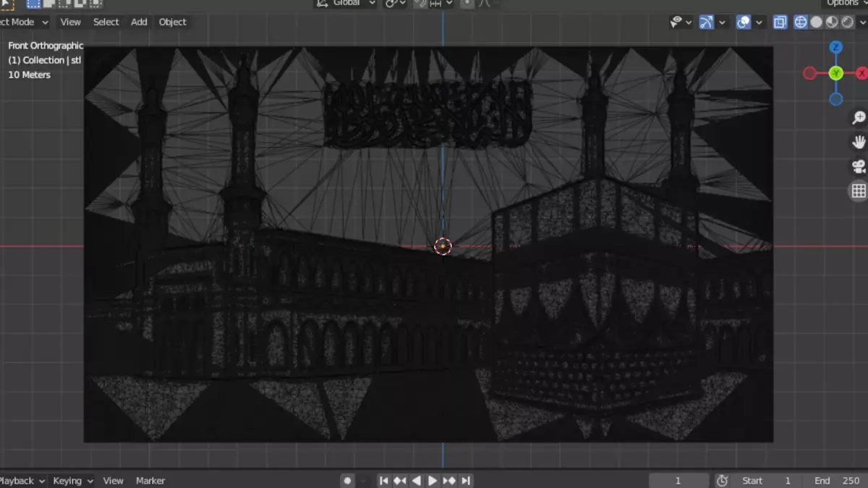The height and width of the screenshot is (488, 868).
Task: Open the Keying menu in the timeline
Action: [72, 481]
